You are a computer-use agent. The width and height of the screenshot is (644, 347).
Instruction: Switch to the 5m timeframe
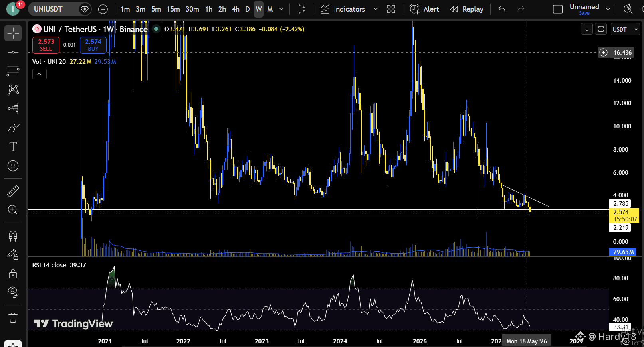click(156, 9)
